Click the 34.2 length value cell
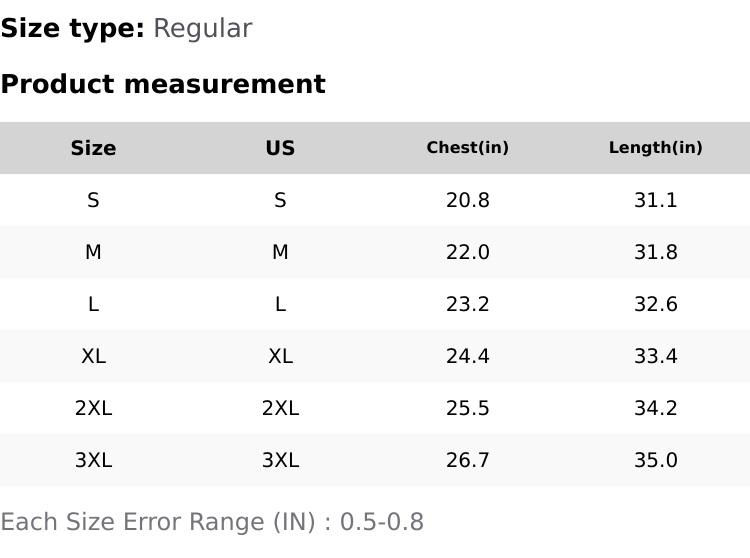 pos(655,408)
